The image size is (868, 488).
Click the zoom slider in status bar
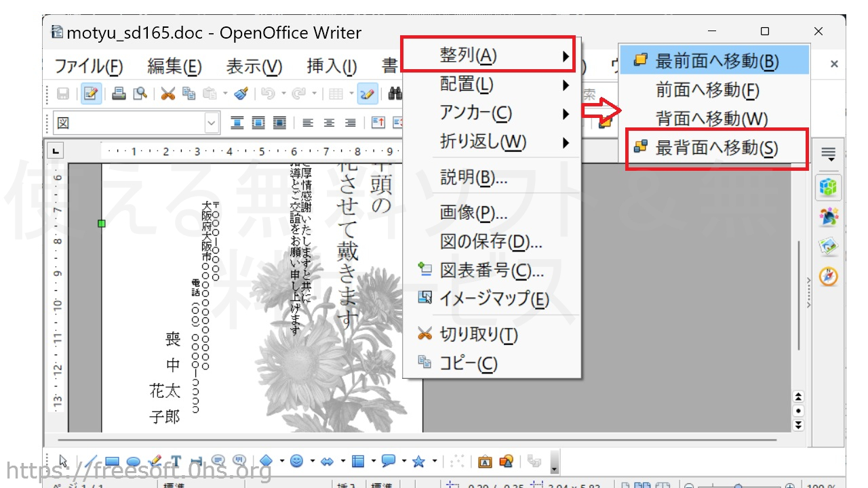739,485
